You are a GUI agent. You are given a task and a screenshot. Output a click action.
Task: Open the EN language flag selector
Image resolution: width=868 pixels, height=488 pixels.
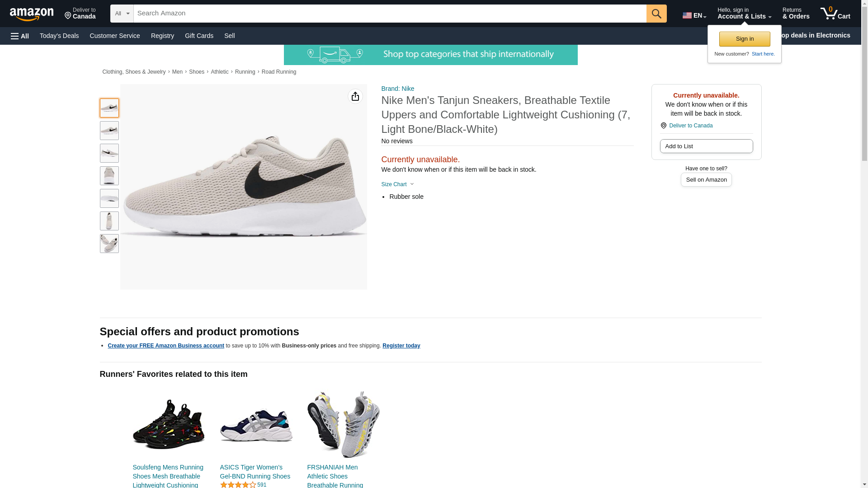tap(694, 15)
